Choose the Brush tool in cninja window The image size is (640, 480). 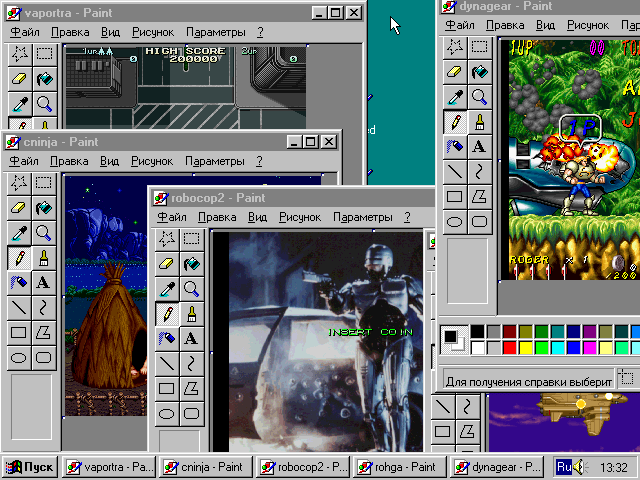pyautogui.click(x=44, y=258)
